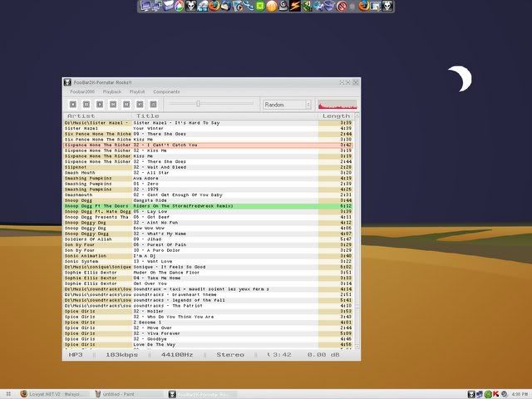Image resolution: width=532 pixels, height=399 pixels.
Task: Click the spectrum visualization panel
Action: [337, 105]
